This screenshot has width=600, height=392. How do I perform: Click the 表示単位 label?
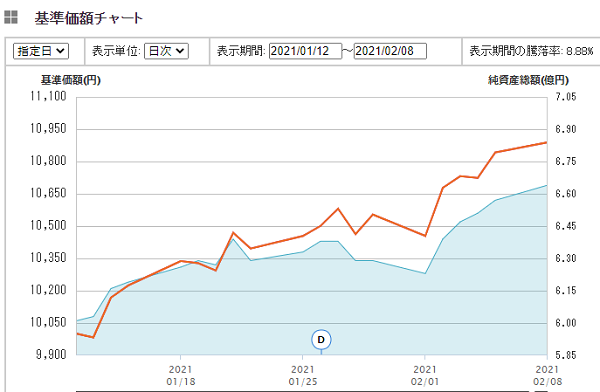click(x=116, y=51)
